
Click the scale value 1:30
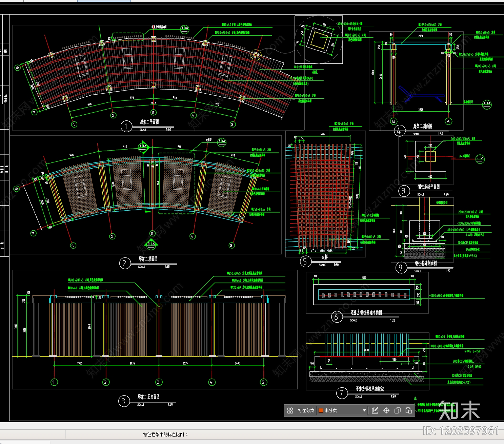tap(336, 265)
